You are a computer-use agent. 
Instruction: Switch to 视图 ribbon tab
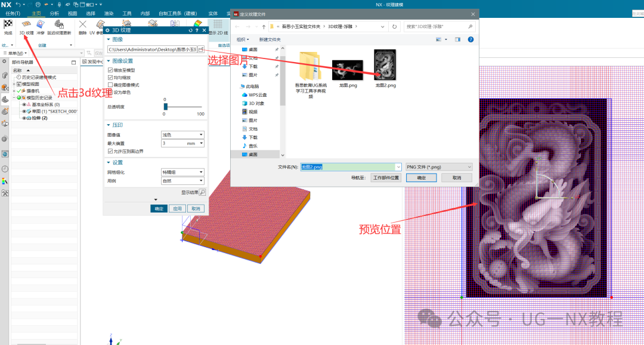[x=72, y=13]
